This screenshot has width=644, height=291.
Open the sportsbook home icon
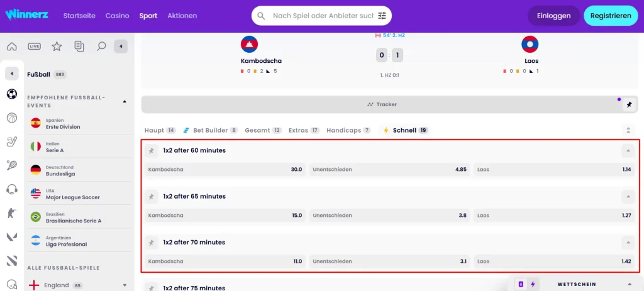12,47
